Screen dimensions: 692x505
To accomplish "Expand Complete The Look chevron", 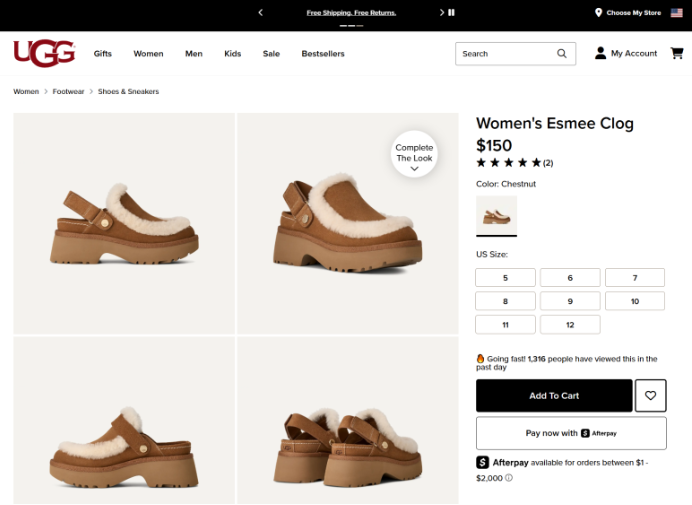I will pyautogui.click(x=414, y=170).
